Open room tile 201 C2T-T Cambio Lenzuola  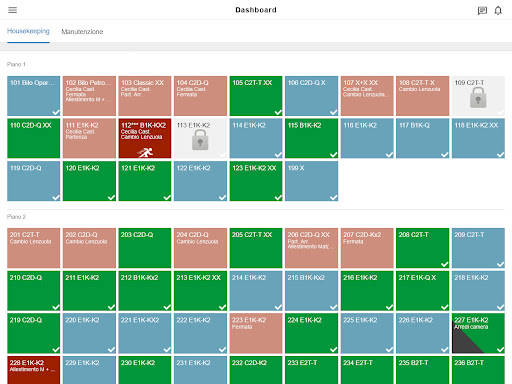click(34, 248)
